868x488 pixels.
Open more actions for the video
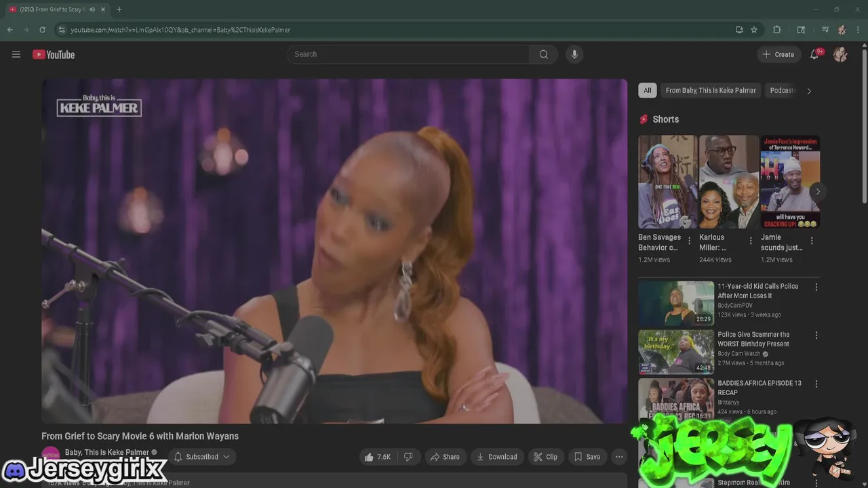pyautogui.click(x=619, y=457)
